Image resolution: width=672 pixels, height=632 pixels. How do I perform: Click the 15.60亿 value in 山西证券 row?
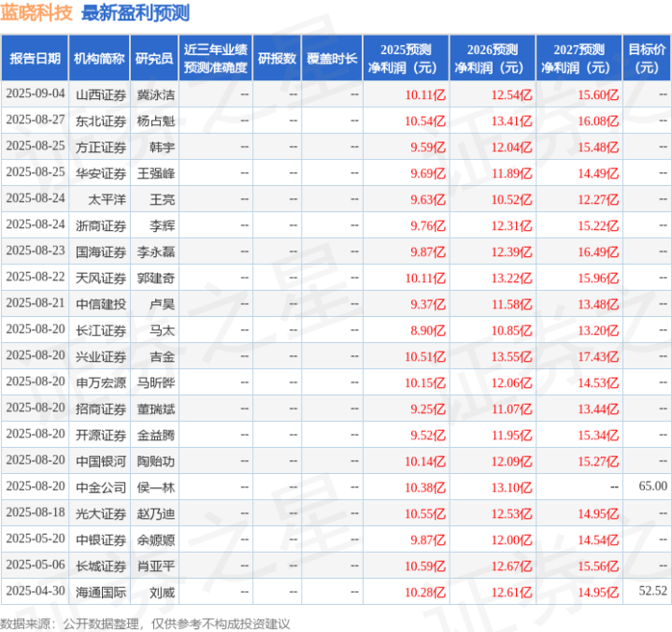point(598,94)
